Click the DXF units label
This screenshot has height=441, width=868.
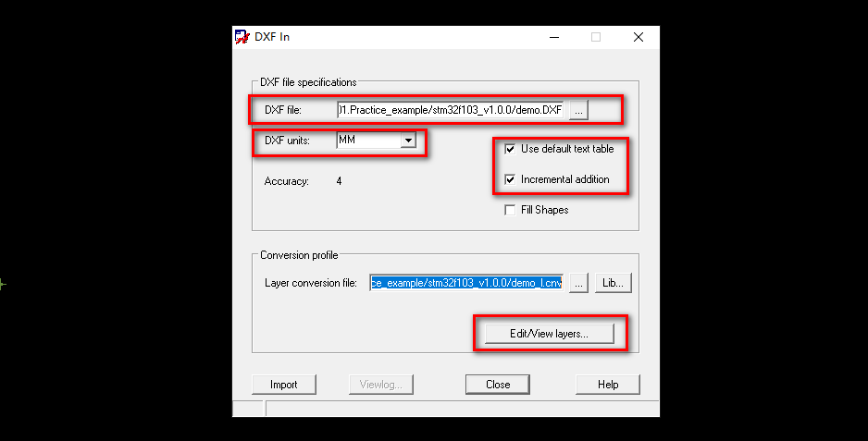[x=287, y=141]
